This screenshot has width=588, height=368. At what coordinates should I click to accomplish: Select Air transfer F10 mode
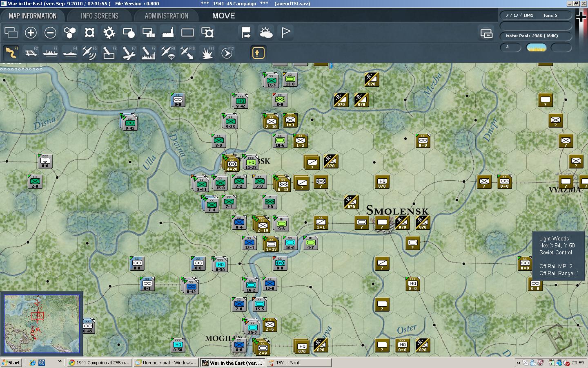pyautogui.click(x=187, y=53)
